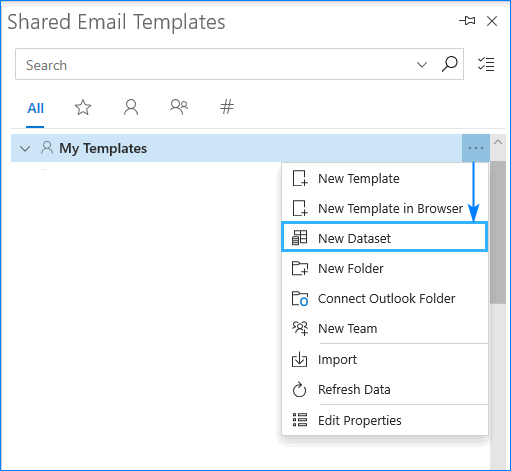Choose New Template in Browser
The image size is (511, 471).
385,209
